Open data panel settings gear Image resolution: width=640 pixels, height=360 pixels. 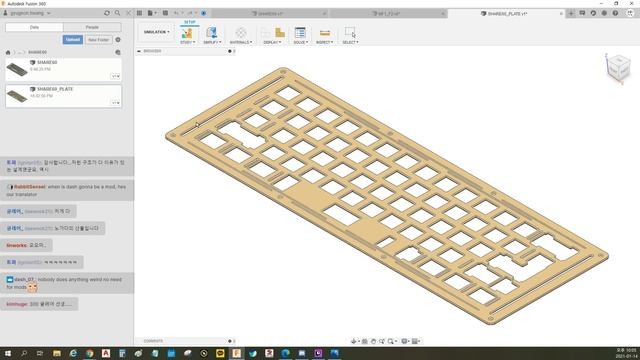[x=118, y=40]
